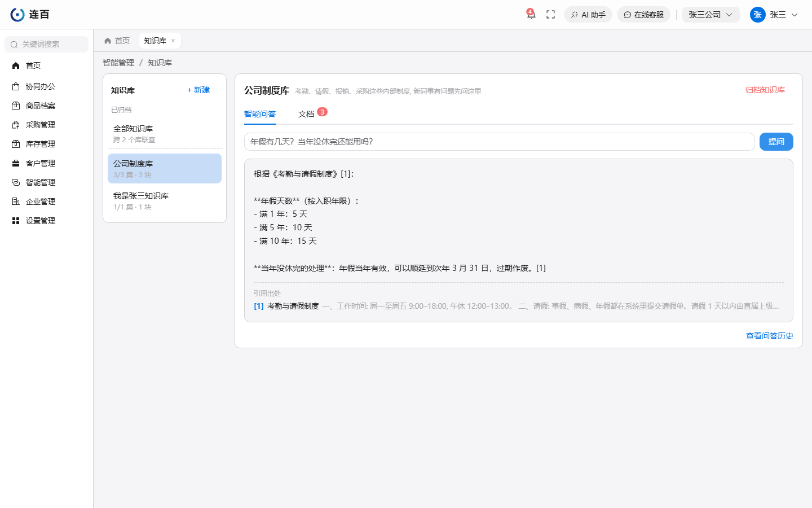Image resolution: width=812 pixels, height=508 pixels.
Task: Toggle fullscreen mode icon
Action: click(x=551, y=15)
